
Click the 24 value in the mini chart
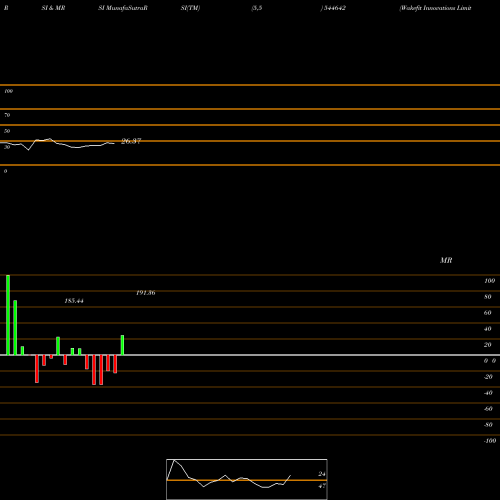click(x=322, y=474)
